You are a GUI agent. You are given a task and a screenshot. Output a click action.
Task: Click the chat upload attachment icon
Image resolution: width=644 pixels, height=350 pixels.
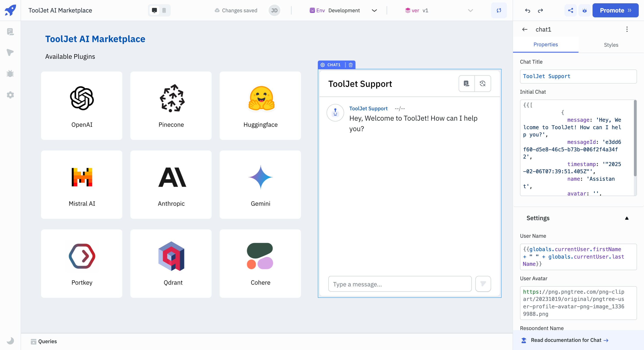coord(467,84)
